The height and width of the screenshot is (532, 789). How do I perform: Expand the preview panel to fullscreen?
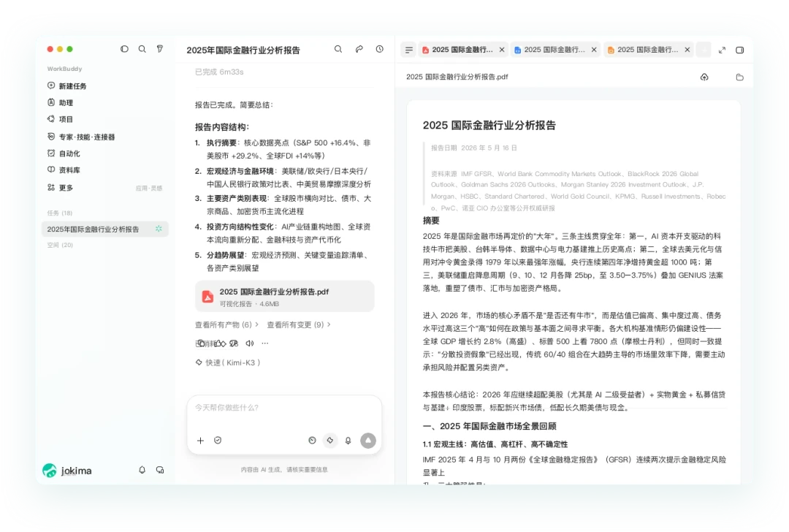click(722, 50)
